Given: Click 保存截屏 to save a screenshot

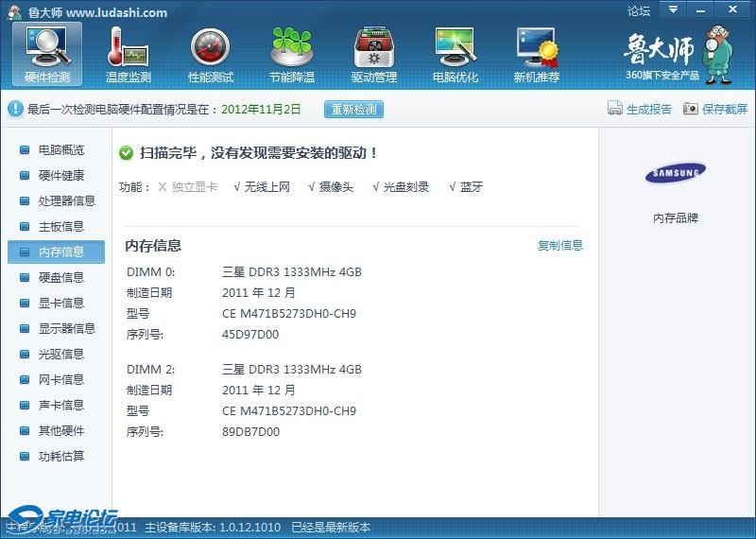Looking at the screenshot, I should [x=715, y=109].
